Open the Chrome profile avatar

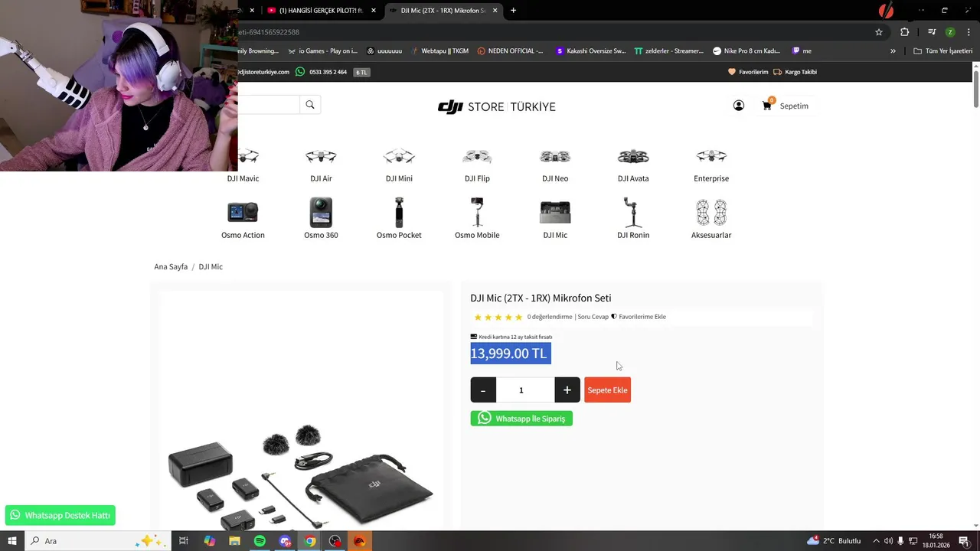click(x=950, y=32)
